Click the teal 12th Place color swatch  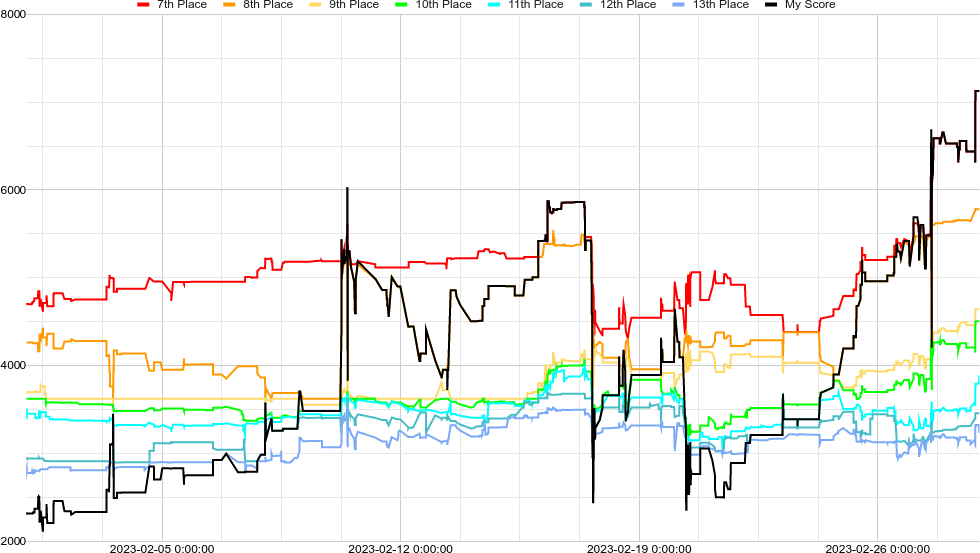click(586, 4)
